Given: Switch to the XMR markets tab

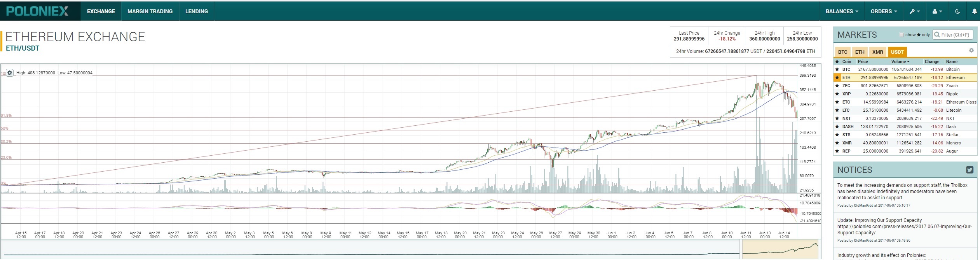Looking at the screenshot, I should click(878, 52).
